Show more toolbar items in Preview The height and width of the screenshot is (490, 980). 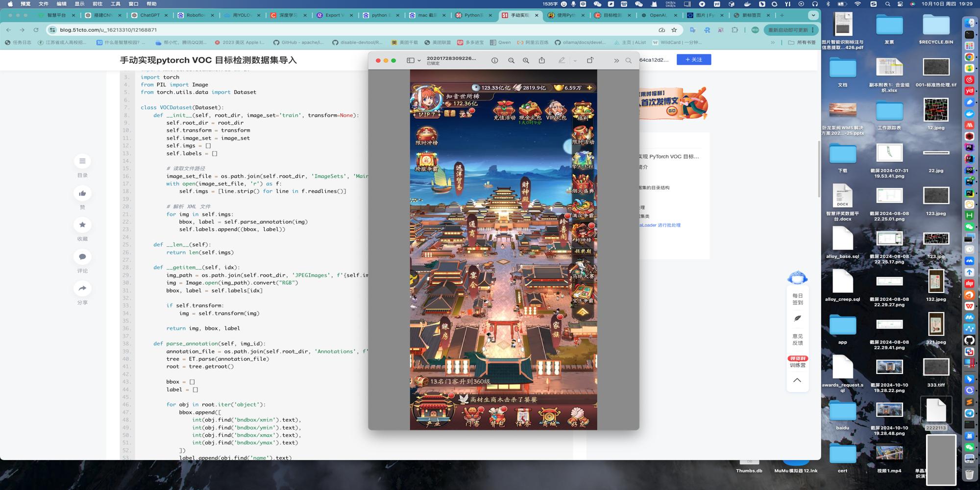tap(616, 61)
